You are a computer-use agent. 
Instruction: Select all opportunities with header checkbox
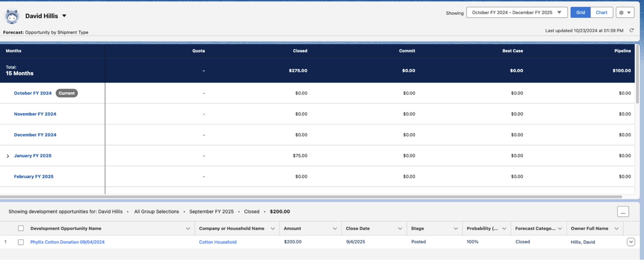pos(21,228)
